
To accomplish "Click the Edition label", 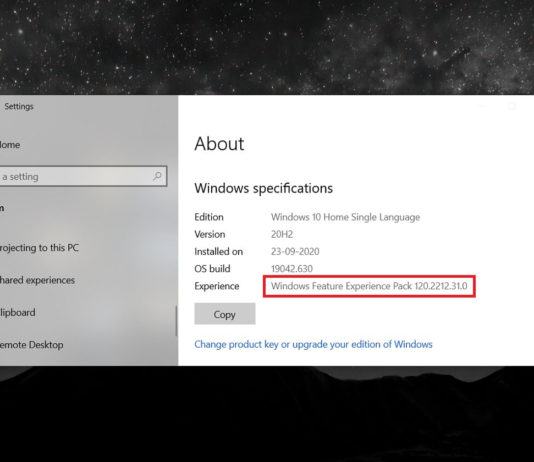I will 209,217.
